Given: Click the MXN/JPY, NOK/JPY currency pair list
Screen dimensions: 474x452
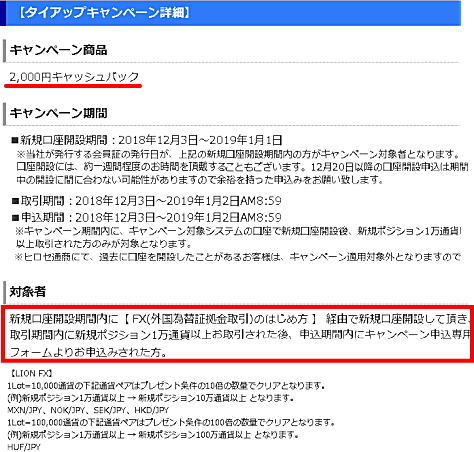Looking at the screenshot, I should click(88, 410).
